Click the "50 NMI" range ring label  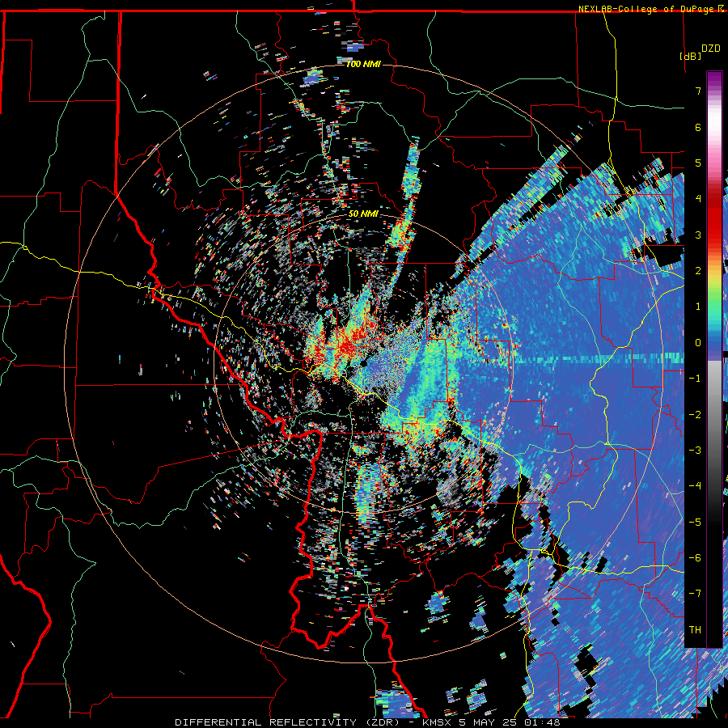click(363, 214)
